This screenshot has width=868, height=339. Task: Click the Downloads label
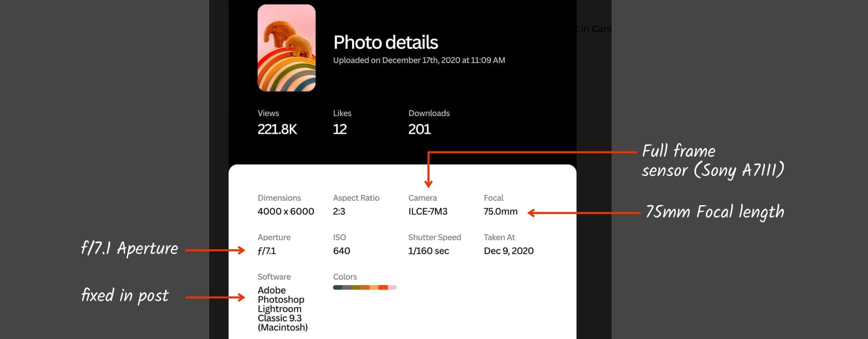[x=429, y=113]
